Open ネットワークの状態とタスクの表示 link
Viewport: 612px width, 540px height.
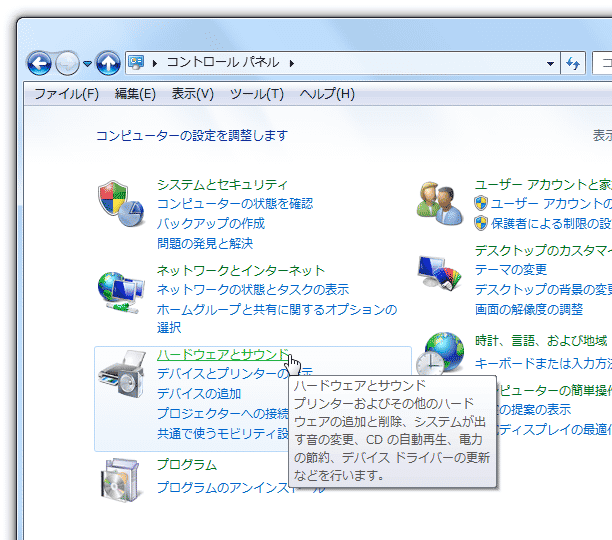point(253,290)
